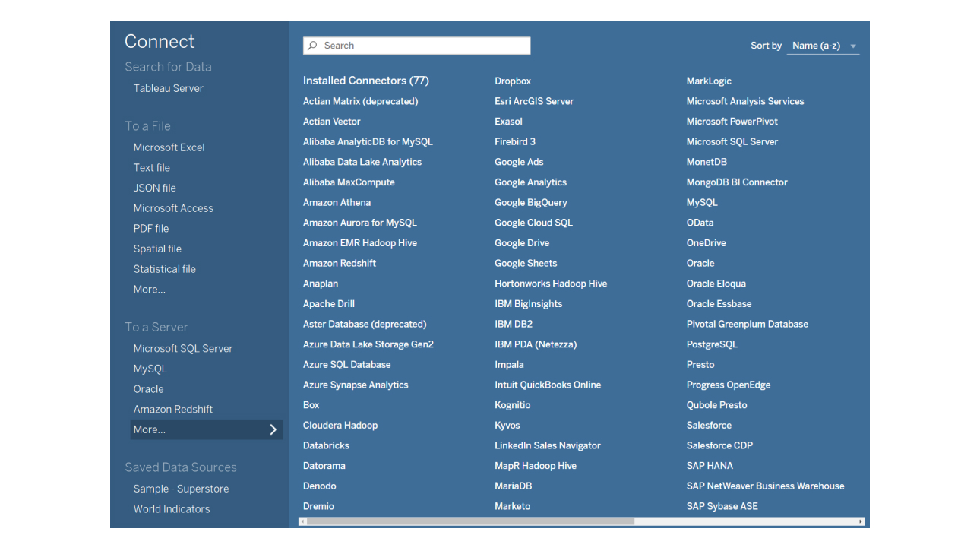
Task: Select Tableau Server under Search for Data
Action: tap(169, 88)
